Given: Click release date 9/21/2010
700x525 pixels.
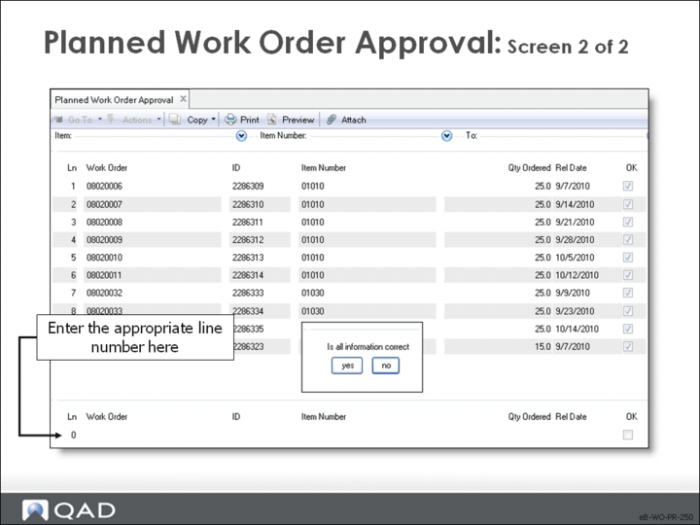Looking at the screenshot, I should pos(575,222).
